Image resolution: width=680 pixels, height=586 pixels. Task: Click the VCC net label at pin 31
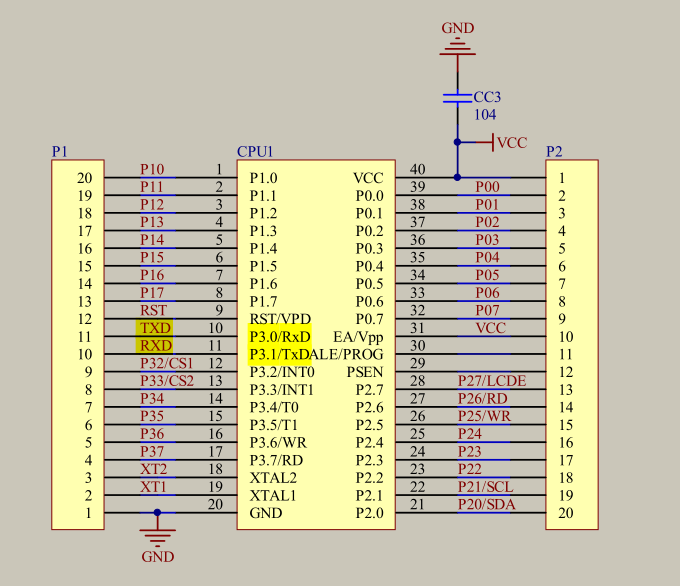point(490,328)
